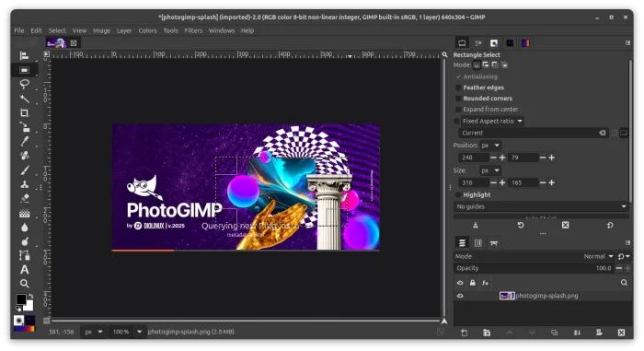The height and width of the screenshot is (351, 644).
Task: Adjust the layer Opacity slider
Action: pos(534,268)
